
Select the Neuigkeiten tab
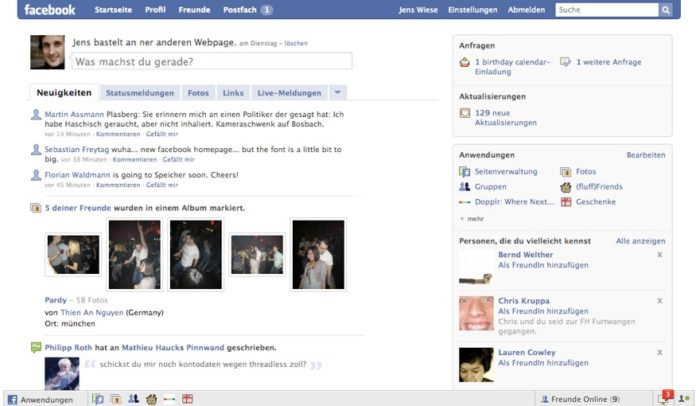(x=64, y=92)
